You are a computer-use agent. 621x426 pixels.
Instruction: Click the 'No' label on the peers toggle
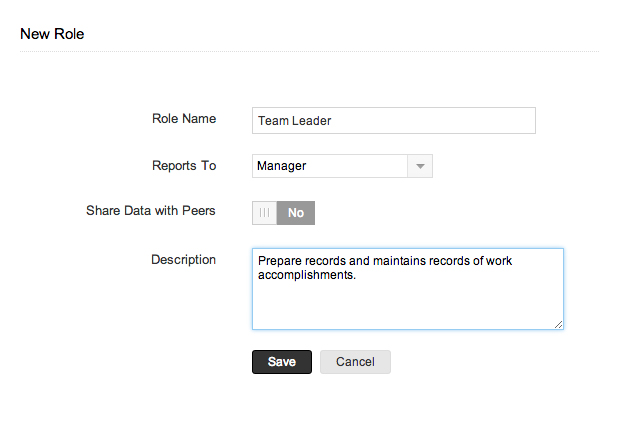coord(296,213)
